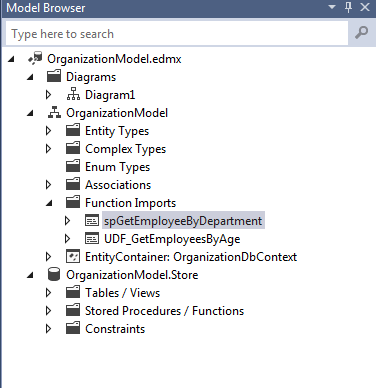Collapse the Diagrams node
The height and width of the screenshot is (388, 376).
(x=30, y=77)
